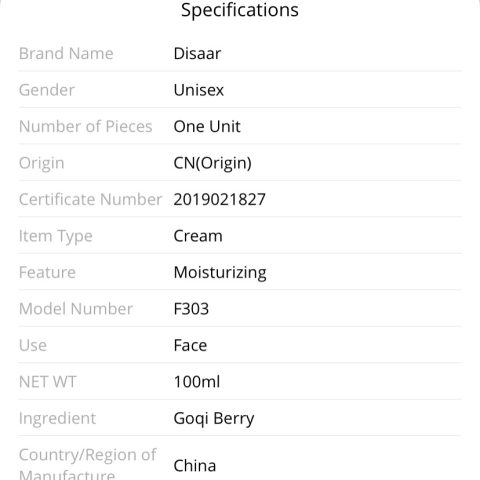Image resolution: width=480 pixels, height=480 pixels.
Task: Tap the Cream item type value
Action: coord(198,236)
